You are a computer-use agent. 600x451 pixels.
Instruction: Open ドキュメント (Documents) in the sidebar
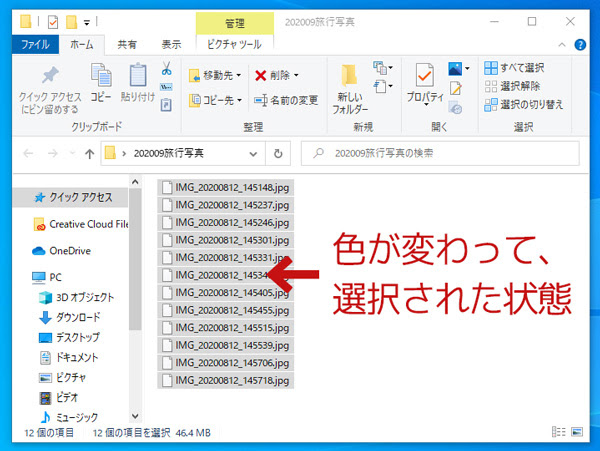click(x=69, y=357)
